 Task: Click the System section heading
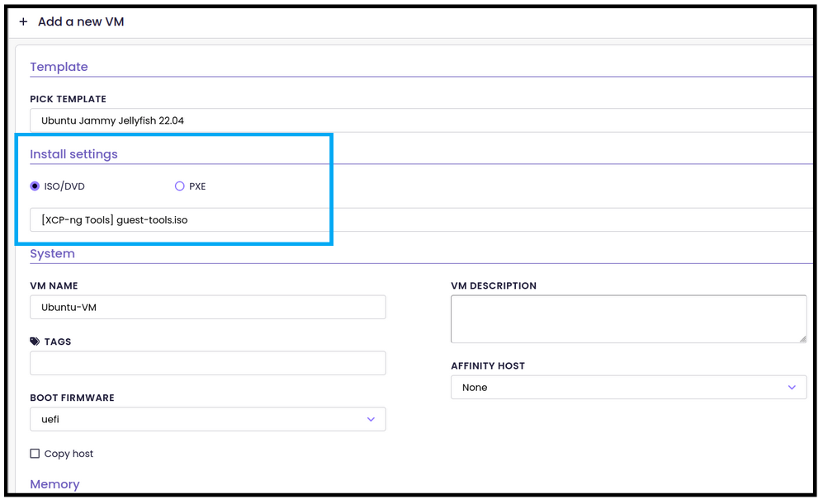52,254
